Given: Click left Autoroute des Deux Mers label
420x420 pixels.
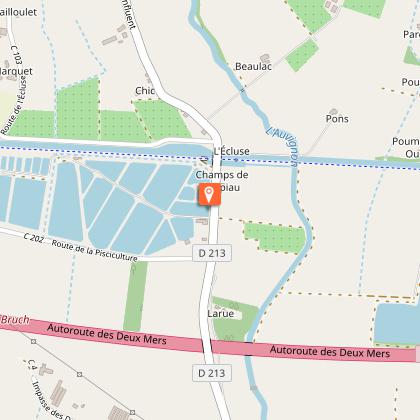Looking at the screenshot, I should [x=107, y=334].
